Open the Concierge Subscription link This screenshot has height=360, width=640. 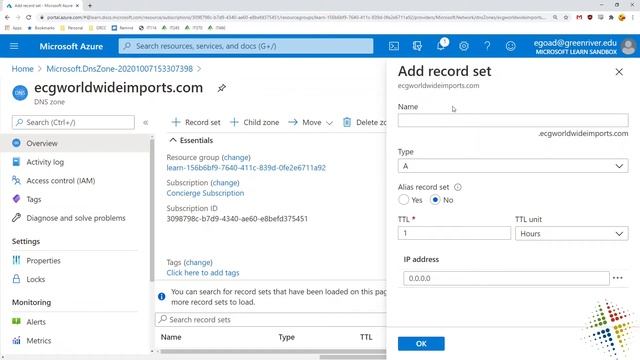[205, 193]
